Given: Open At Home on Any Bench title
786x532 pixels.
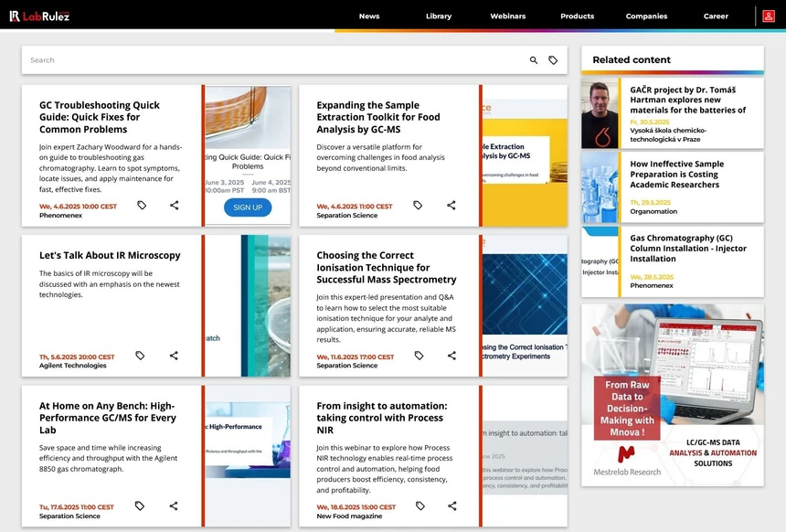Looking at the screenshot, I should [107, 418].
